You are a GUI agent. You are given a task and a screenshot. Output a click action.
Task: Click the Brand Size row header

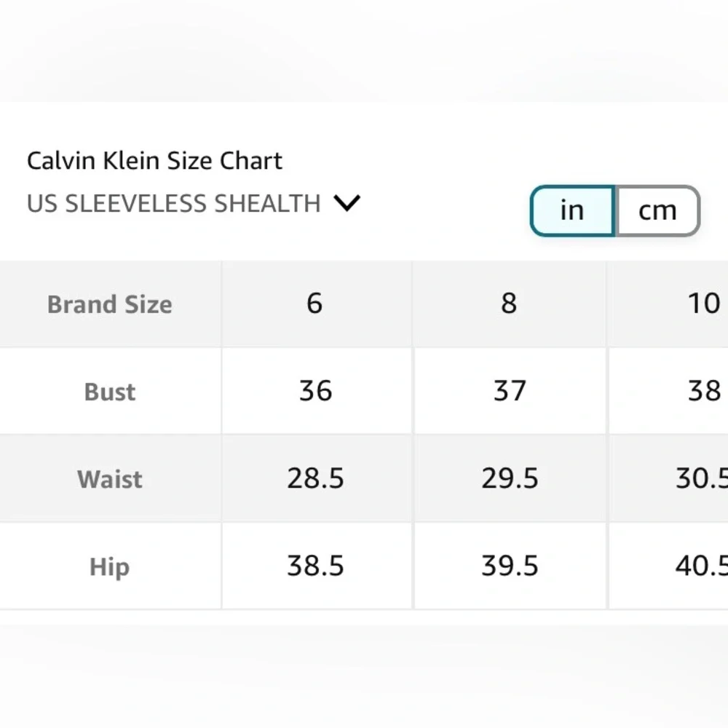pyautogui.click(x=110, y=304)
